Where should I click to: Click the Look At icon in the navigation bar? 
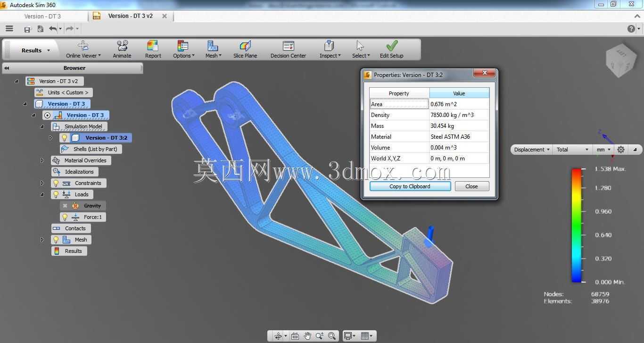[x=295, y=336]
